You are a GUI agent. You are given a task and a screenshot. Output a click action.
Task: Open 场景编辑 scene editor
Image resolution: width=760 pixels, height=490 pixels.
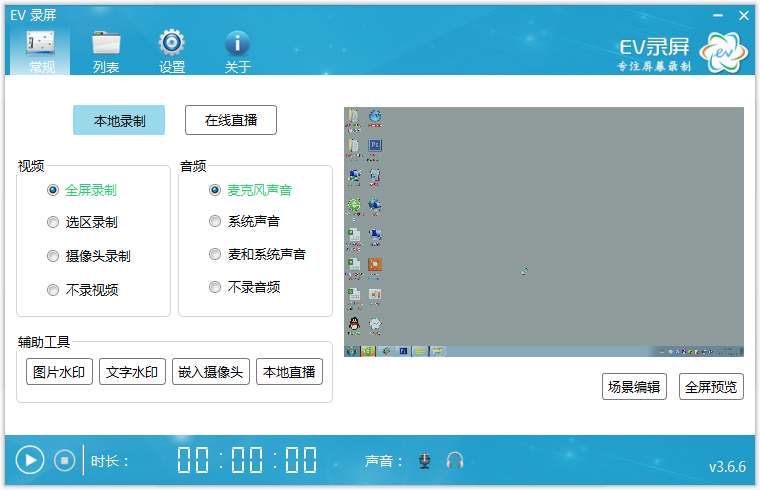635,387
